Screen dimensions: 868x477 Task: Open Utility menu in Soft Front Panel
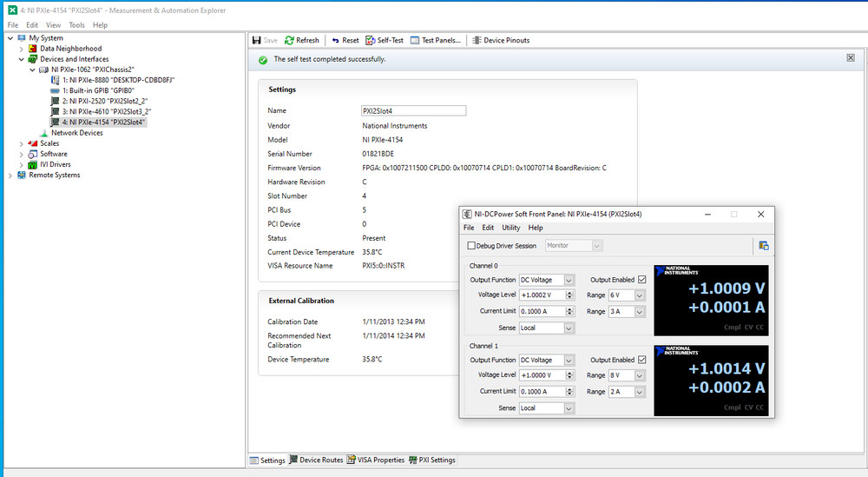click(511, 228)
